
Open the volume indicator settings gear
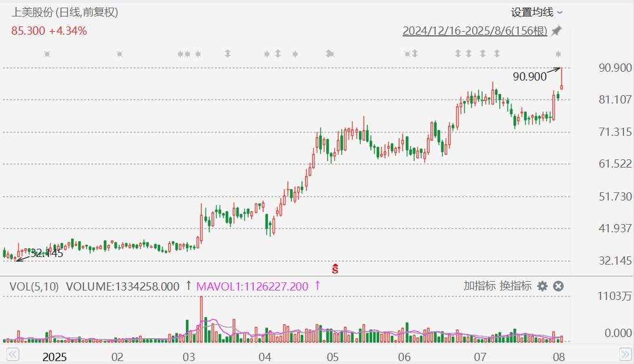click(x=542, y=286)
